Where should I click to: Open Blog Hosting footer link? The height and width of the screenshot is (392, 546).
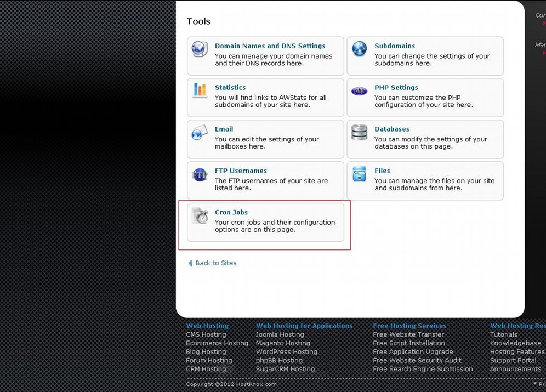point(206,352)
